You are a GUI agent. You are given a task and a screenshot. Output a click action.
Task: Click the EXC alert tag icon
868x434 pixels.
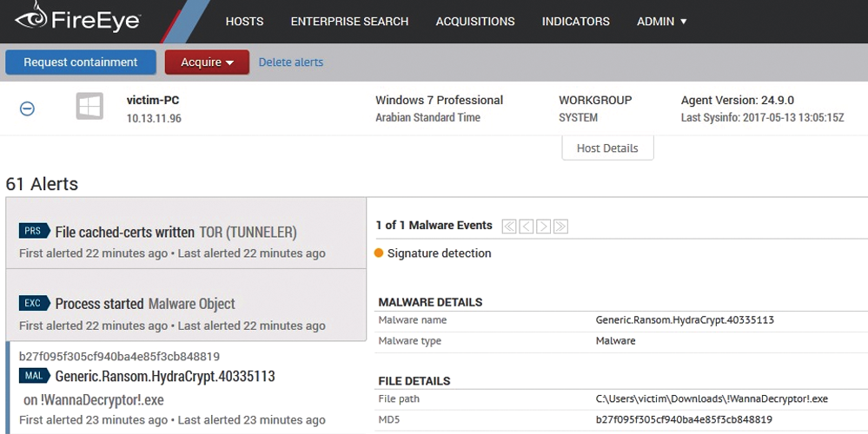[35, 303]
